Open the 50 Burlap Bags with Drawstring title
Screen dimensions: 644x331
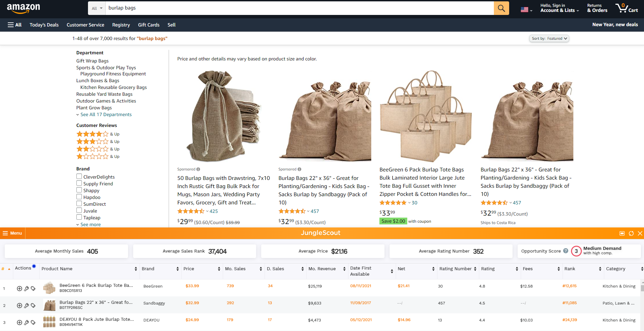223,190
